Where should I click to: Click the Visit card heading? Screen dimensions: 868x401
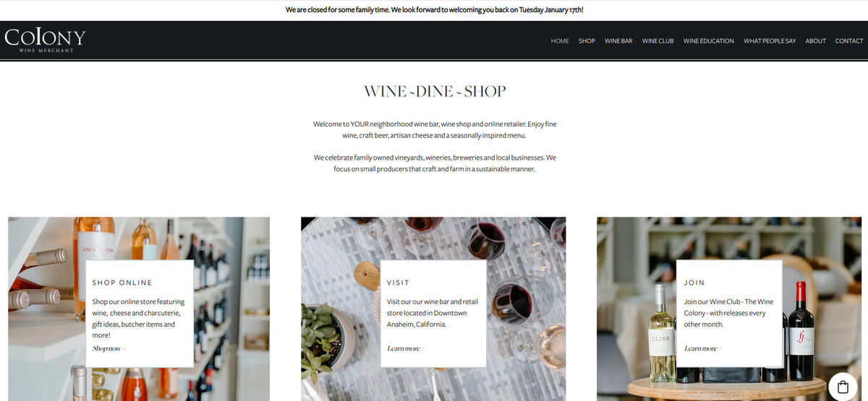(398, 283)
